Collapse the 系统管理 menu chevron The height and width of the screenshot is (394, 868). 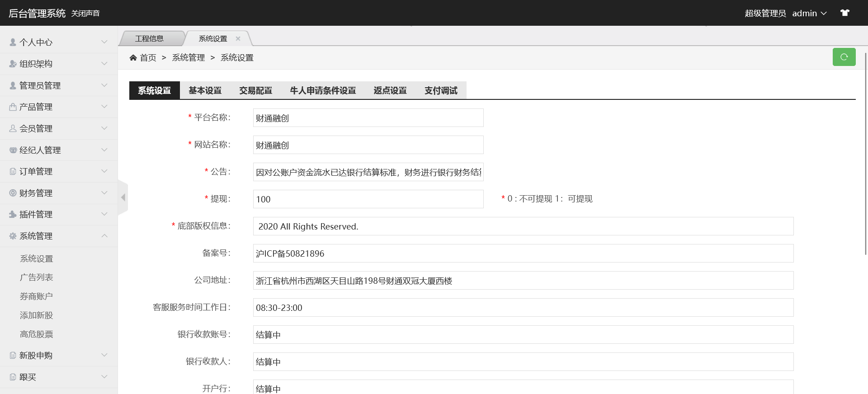(x=104, y=236)
